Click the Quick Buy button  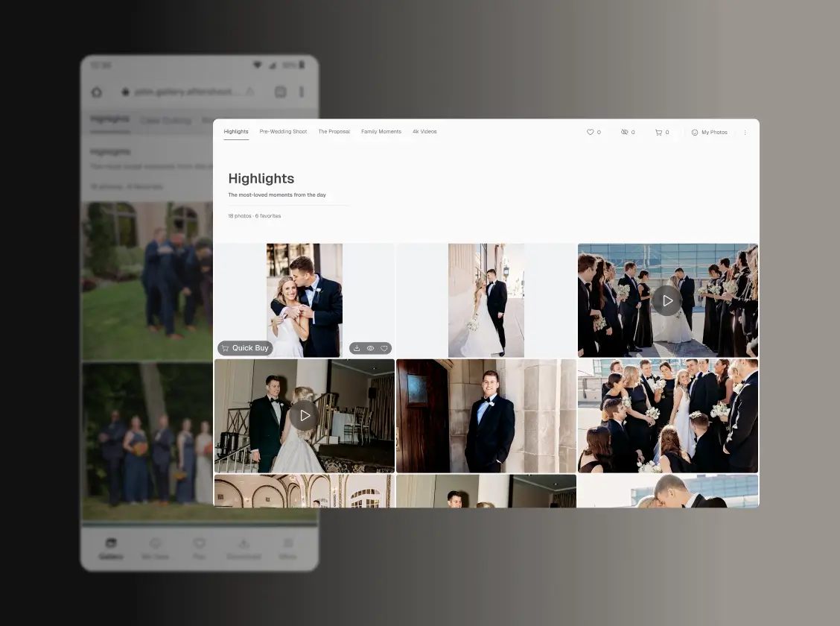[245, 348]
